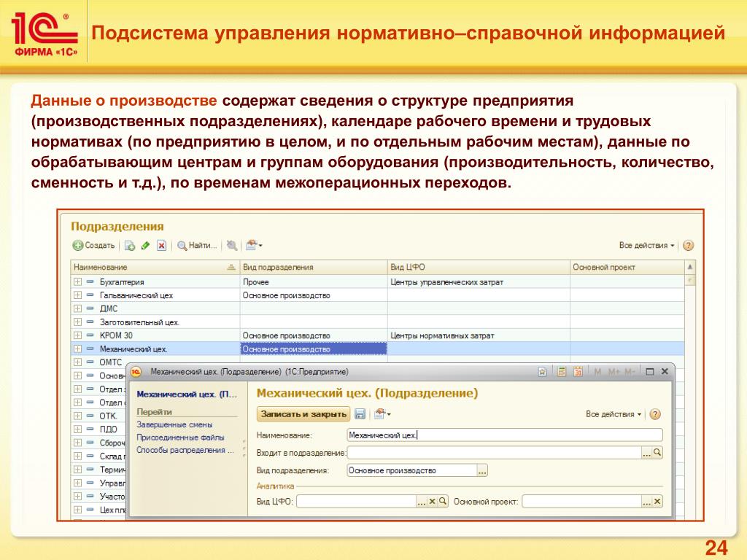Click the Вид ЦФО input field in dialog
The width and height of the screenshot is (747, 560).
click(x=356, y=502)
